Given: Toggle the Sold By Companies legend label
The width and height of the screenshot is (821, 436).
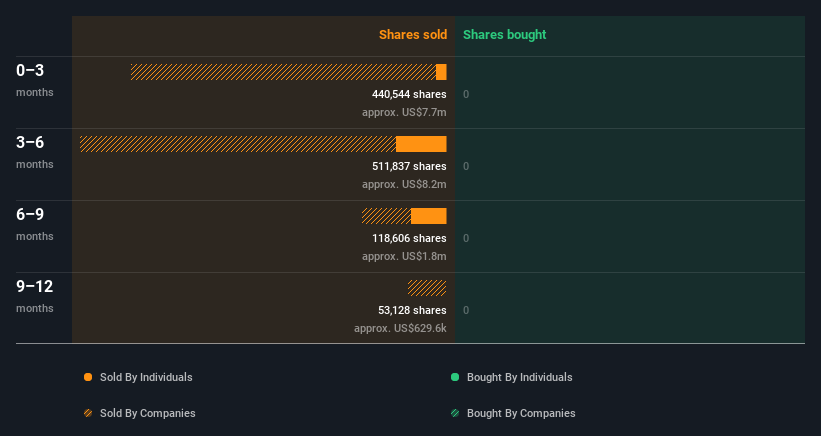Looking at the screenshot, I should coord(148,413).
